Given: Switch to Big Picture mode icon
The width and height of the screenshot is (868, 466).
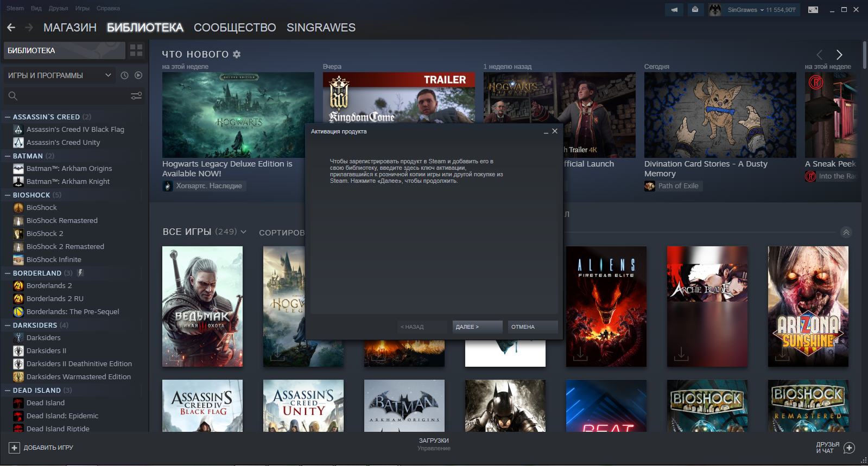Looking at the screenshot, I should pos(813,10).
